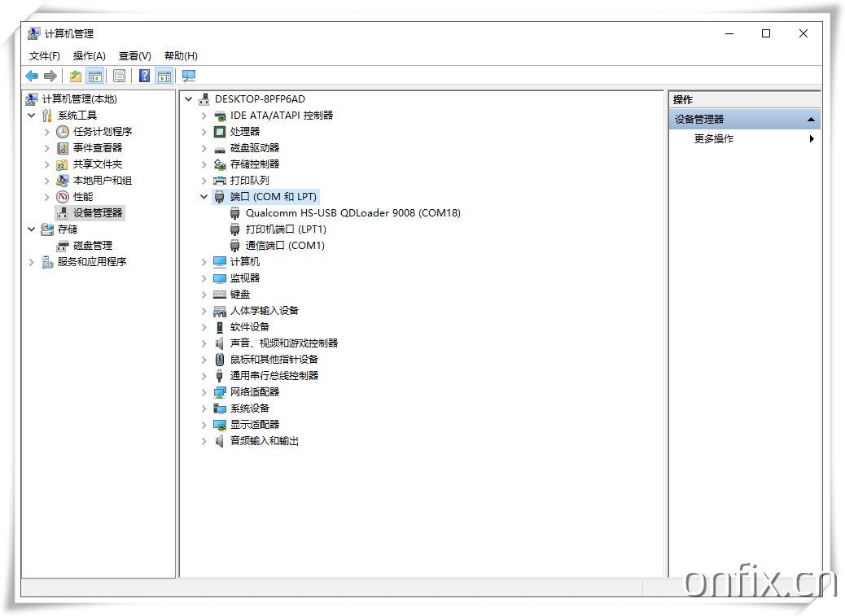Click Scan for hardware changes icon
Viewport: 845px width, 616px height.
(x=189, y=76)
